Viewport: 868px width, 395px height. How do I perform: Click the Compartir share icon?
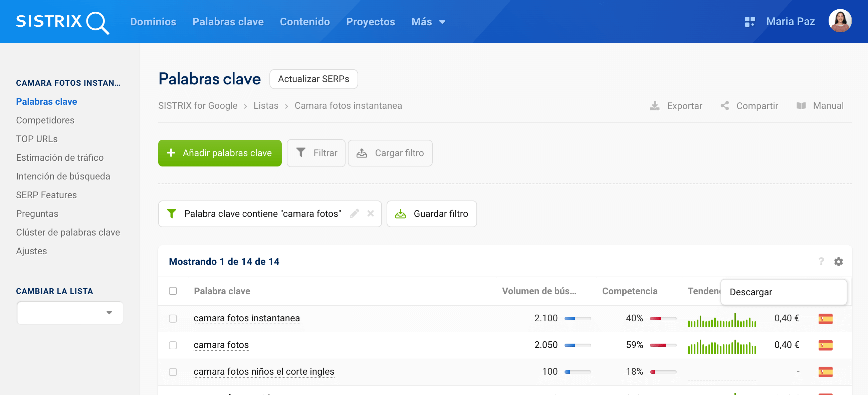725,106
